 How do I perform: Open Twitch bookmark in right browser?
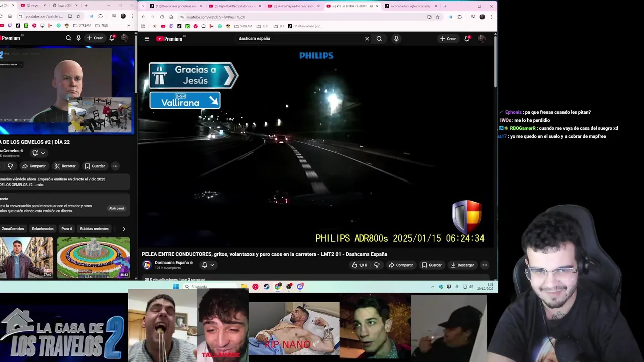tap(171, 26)
